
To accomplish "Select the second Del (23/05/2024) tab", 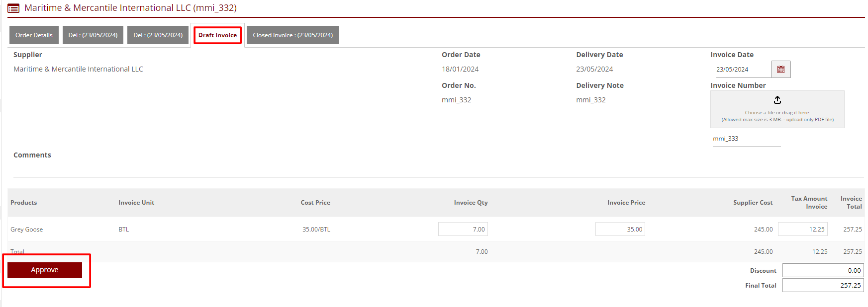I will 158,35.
